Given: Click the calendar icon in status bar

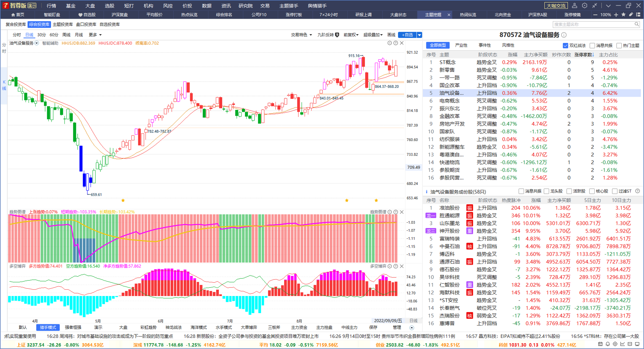Looking at the screenshot, I should pos(600,344).
